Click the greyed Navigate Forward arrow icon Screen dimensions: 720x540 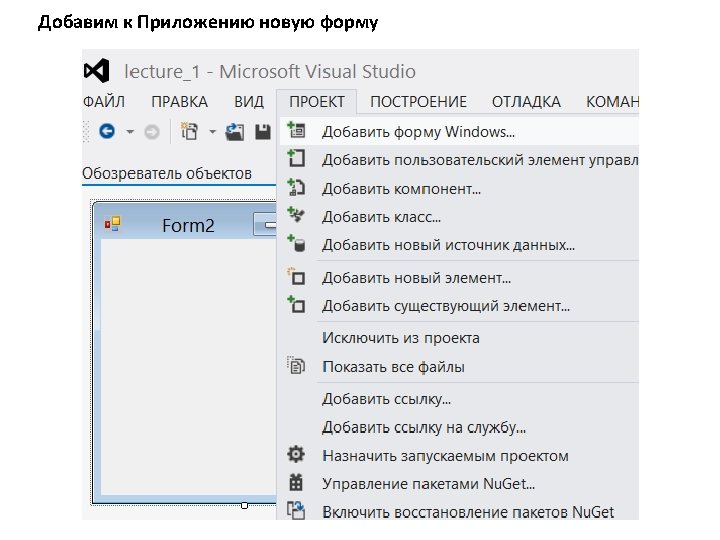click(152, 133)
